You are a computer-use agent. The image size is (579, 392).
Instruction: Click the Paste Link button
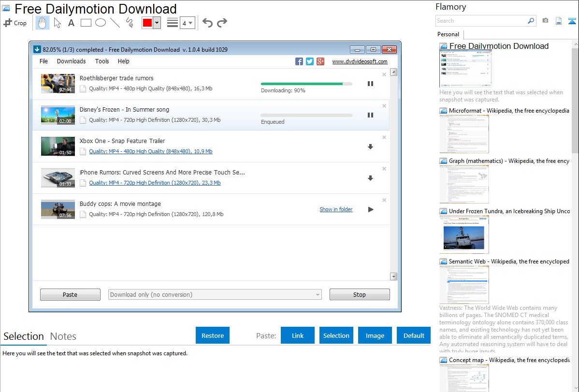[x=298, y=335]
